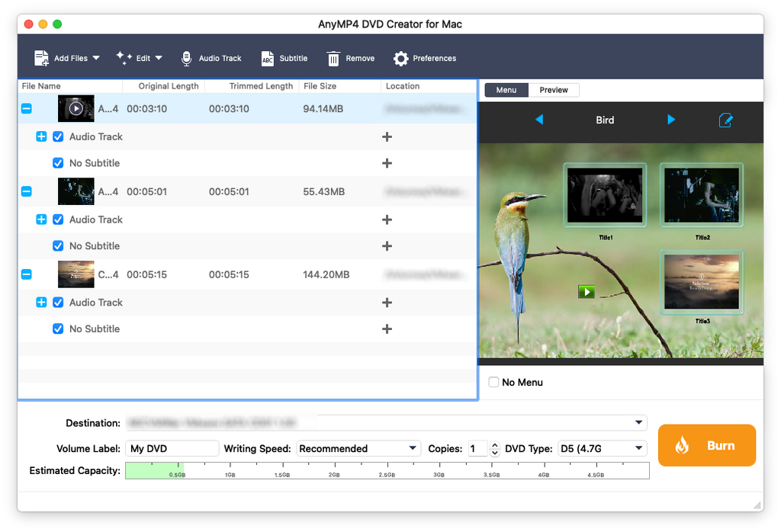Click the 94.14MB file size cell

[x=323, y=108]
